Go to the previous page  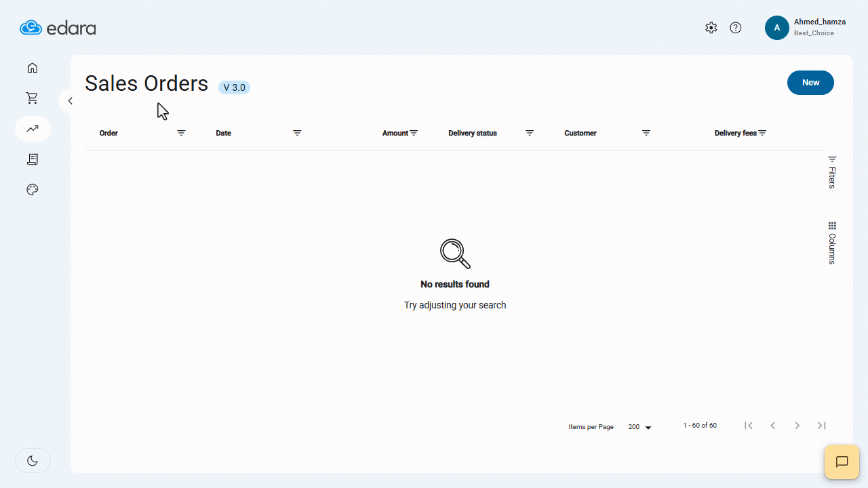click(773, 426)
